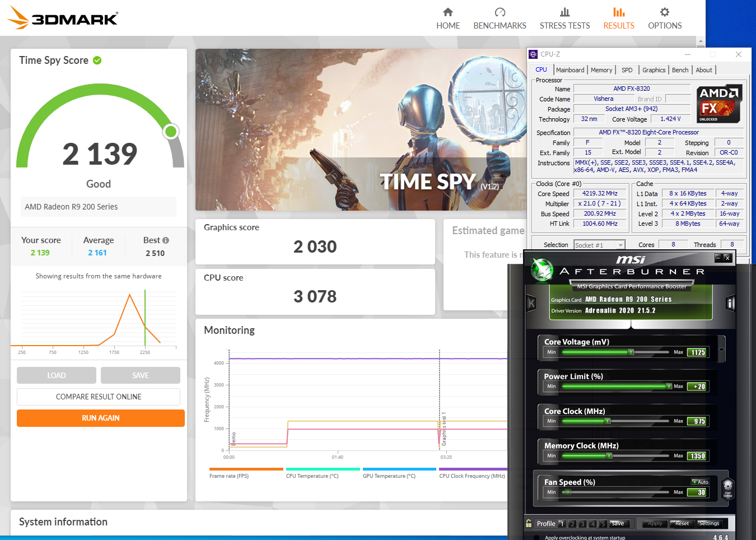Select the CPU tab in CPU-Z
756x540 pixels.
(541, 69)
